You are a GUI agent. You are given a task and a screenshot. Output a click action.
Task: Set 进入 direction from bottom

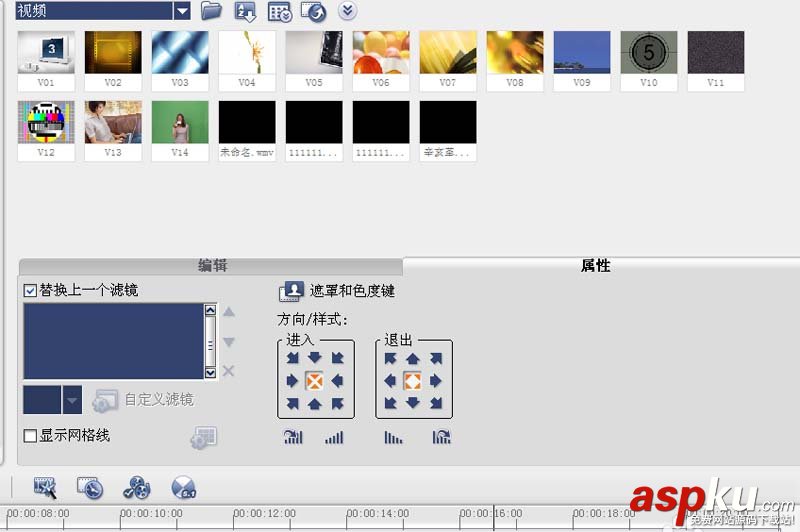tap(315, 404)
